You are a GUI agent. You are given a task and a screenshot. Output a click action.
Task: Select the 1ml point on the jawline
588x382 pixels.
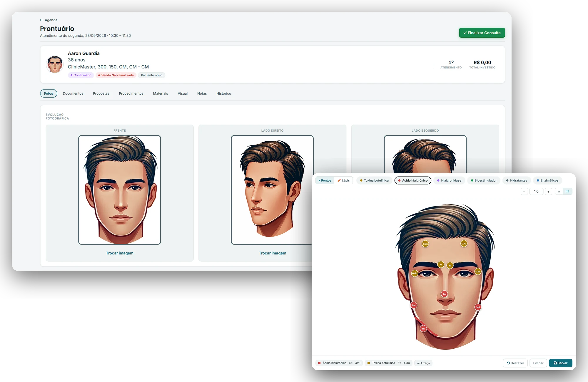[423, 329]
